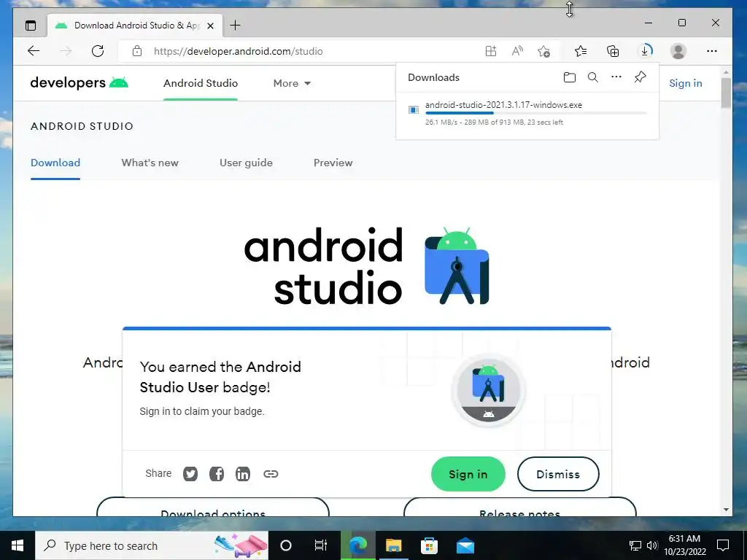
Task: Open the volume control in the tray
Action: (652, 545)
